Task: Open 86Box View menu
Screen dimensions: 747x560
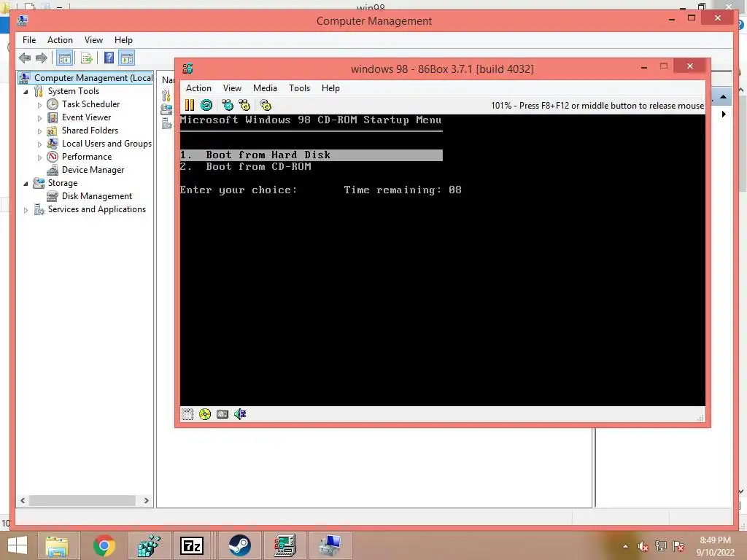Action: (x=232, y=88)
